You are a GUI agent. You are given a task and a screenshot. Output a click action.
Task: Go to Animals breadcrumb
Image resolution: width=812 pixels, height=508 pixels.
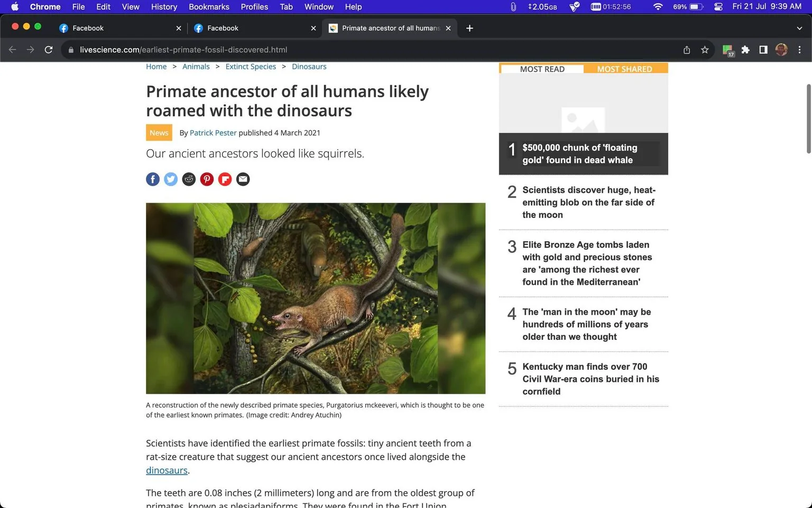click(x=196, y=67)
